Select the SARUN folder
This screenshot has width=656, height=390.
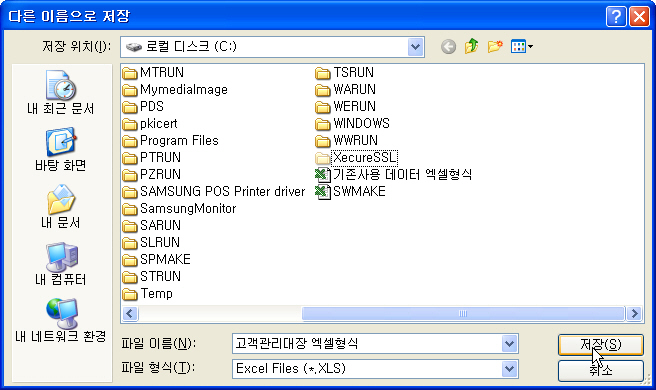[x=152, y=226]
